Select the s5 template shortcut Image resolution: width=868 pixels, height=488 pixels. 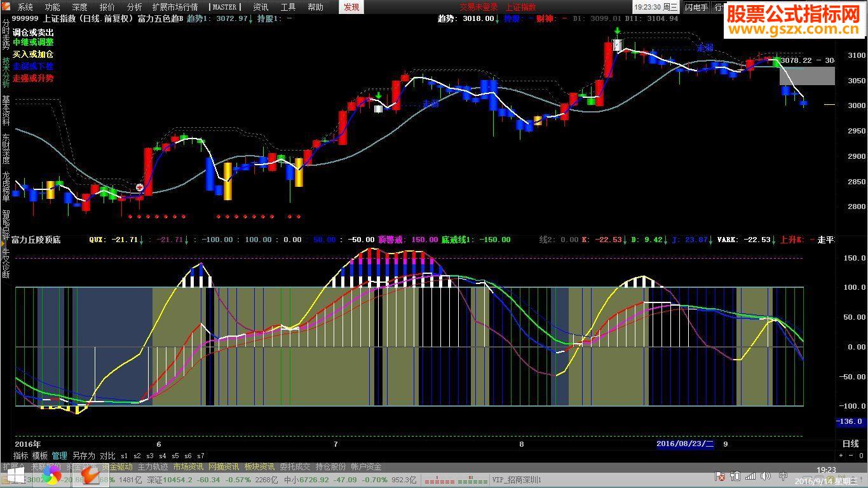pyautogui.click(x=175, y=456)
